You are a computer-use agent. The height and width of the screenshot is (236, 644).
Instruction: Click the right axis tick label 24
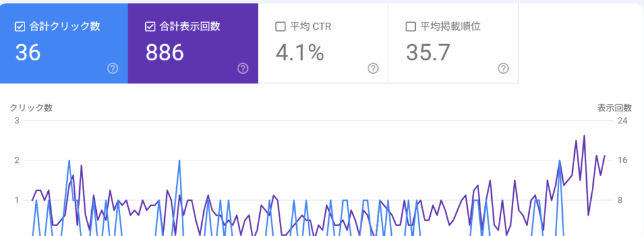tap(622, 120)
